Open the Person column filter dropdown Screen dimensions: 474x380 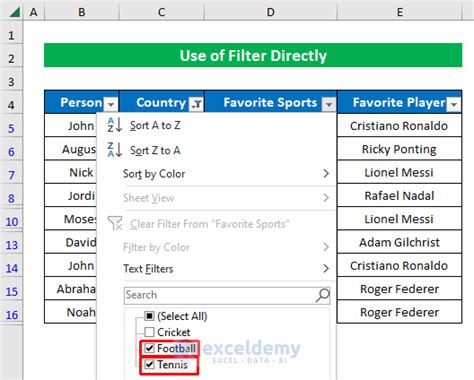[111, 105]
